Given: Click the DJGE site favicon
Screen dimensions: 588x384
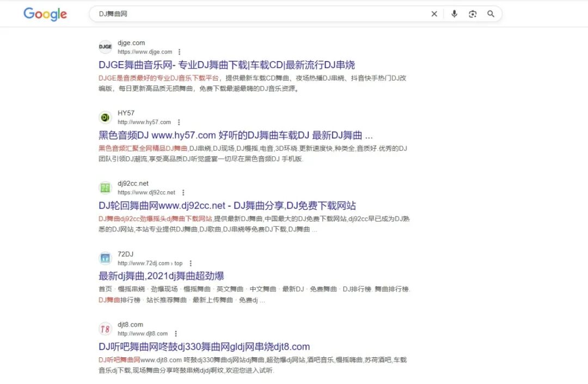Looking at the screenshot, I should point(106,47).
